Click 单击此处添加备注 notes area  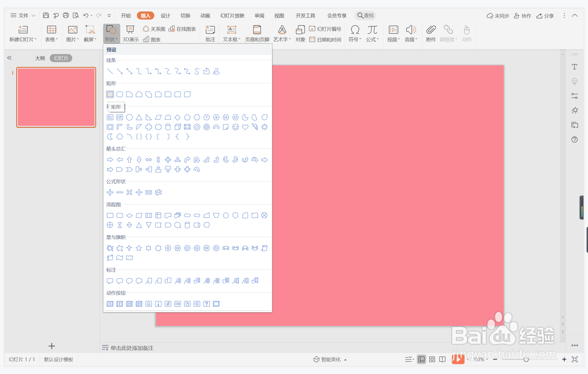tap(132, 348)
